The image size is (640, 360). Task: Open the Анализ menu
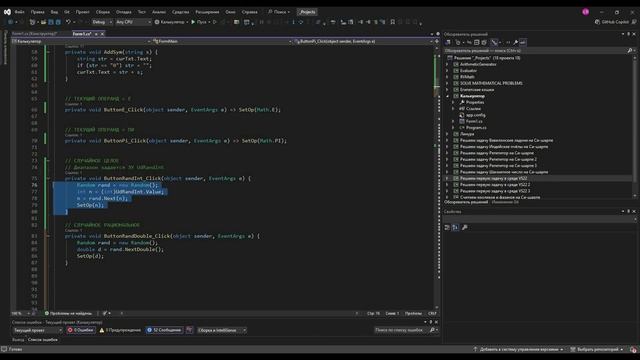pyautogui.click(x=159, y=12)
